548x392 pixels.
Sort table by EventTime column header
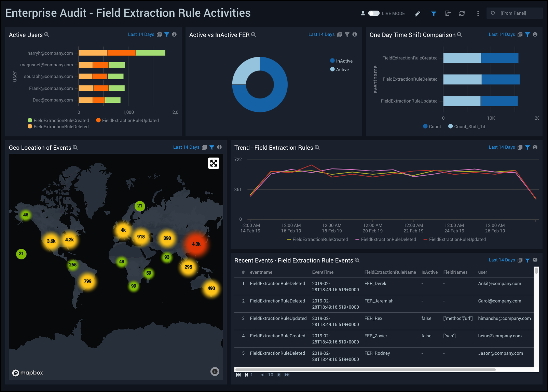(x=323, y=272)
